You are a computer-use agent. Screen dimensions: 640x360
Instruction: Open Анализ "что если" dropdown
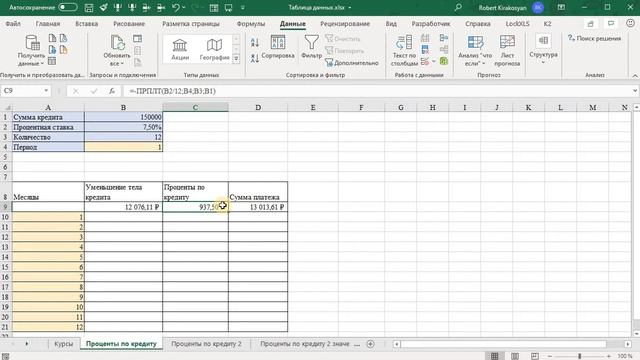[475, 51]
